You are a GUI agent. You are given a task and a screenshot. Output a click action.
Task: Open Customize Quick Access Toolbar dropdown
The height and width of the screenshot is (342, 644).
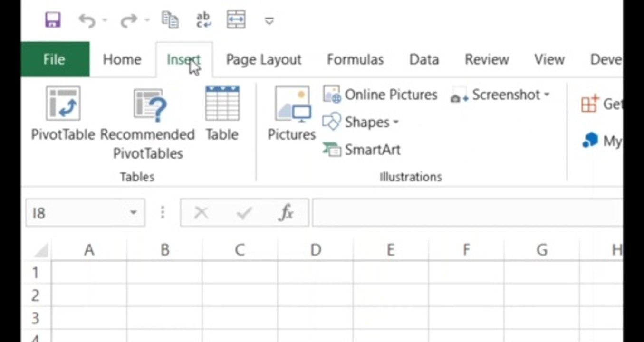[x=269, y=21]
